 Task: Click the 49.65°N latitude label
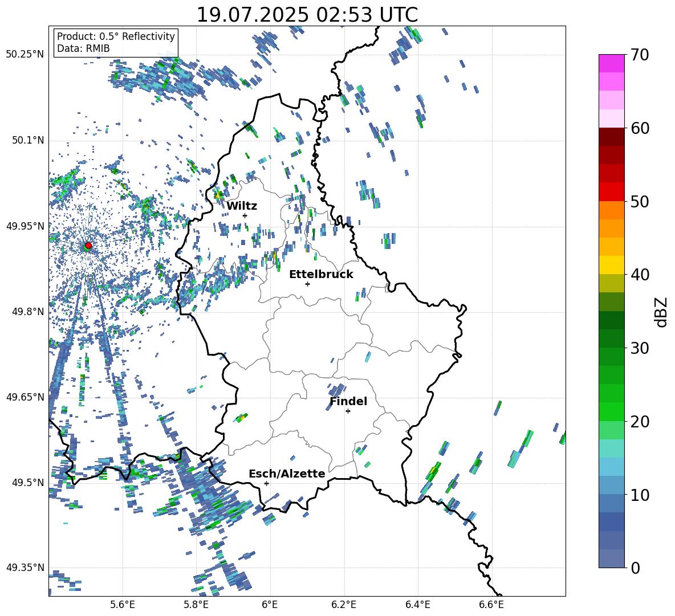pos(25,397)
